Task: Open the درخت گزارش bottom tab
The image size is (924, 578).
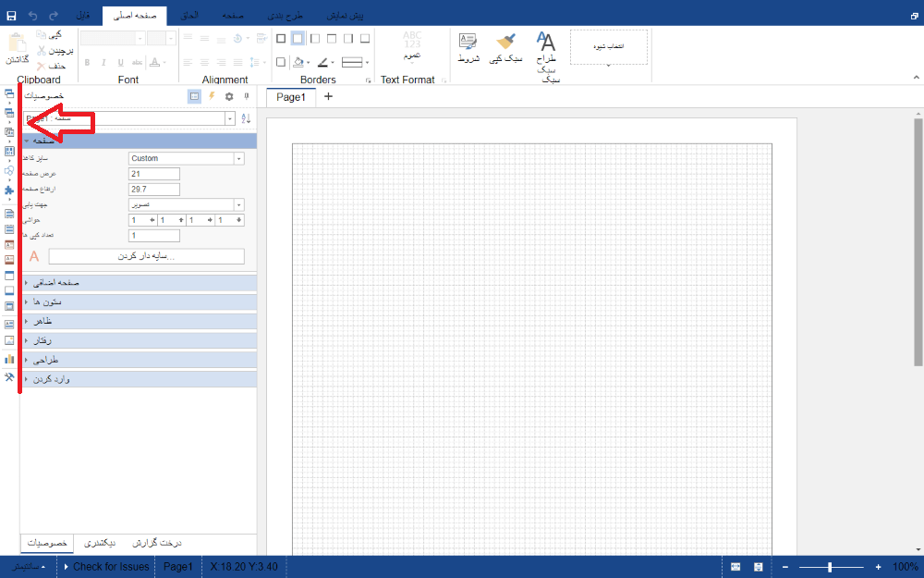Action: 156,543
